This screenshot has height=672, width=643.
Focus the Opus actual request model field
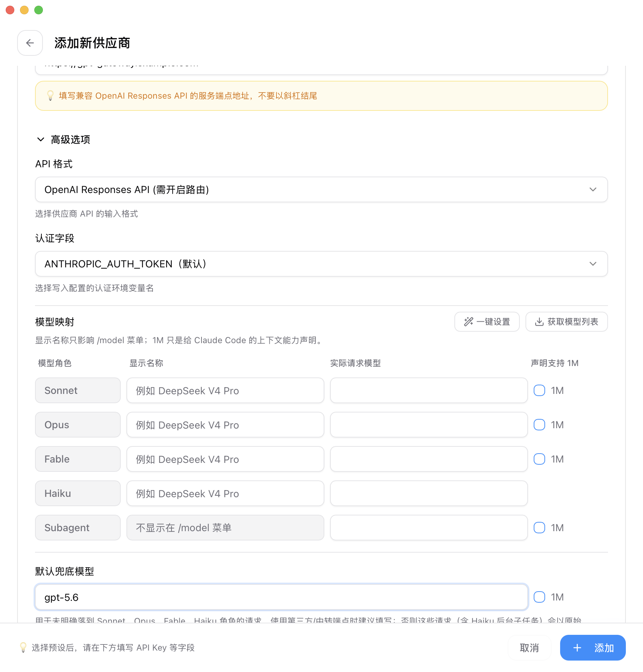coord(429,425)
